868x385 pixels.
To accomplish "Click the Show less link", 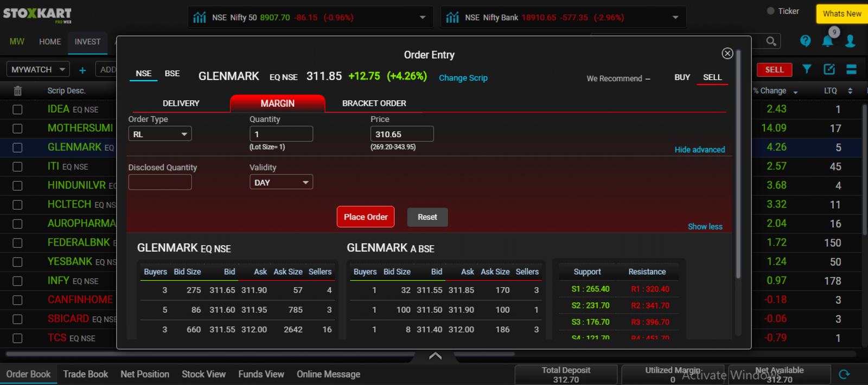I will [705, 227].
